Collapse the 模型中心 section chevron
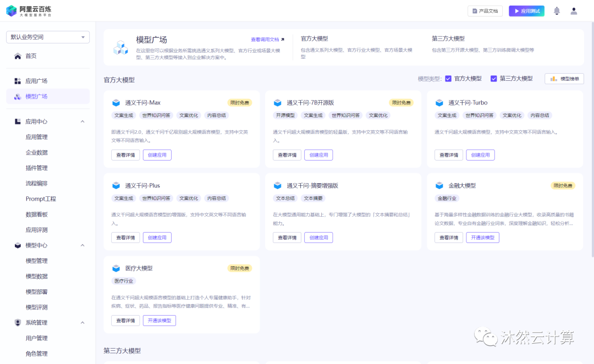 [82, 245]
